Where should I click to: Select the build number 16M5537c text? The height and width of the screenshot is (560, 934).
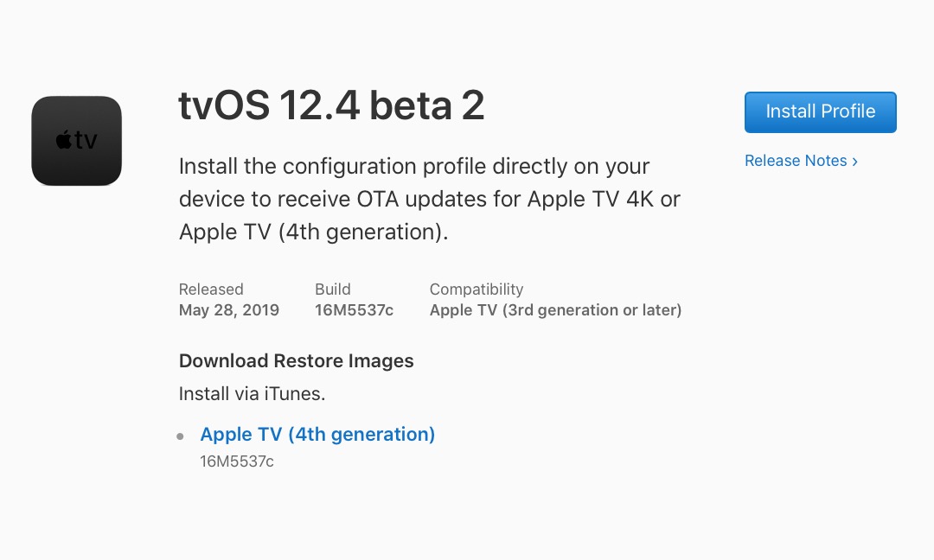[353, 309]
